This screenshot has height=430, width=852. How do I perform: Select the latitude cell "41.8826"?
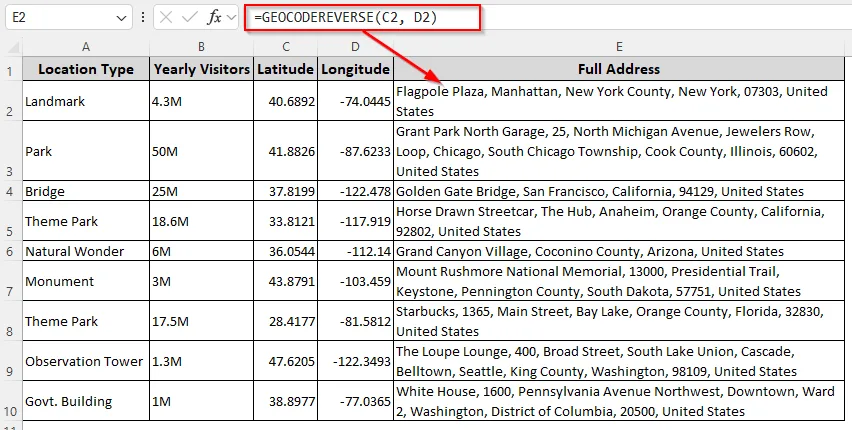(x=286, y=151)
